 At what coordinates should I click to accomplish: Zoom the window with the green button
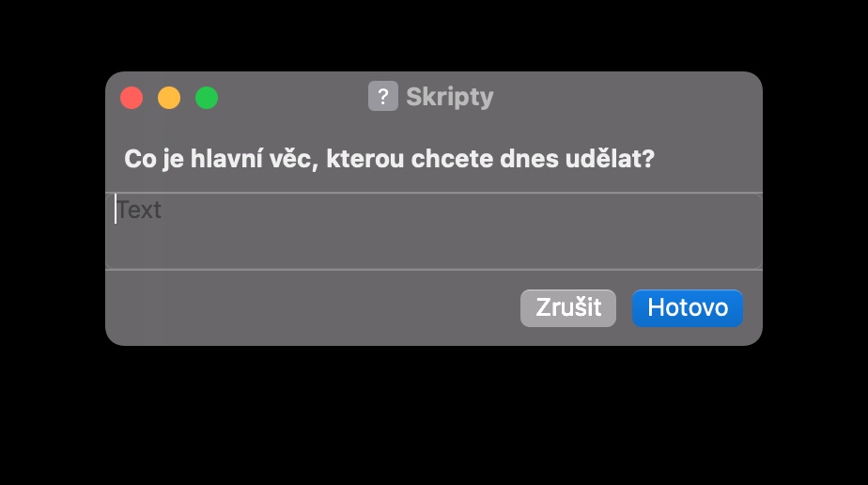[x=207, y=98]
